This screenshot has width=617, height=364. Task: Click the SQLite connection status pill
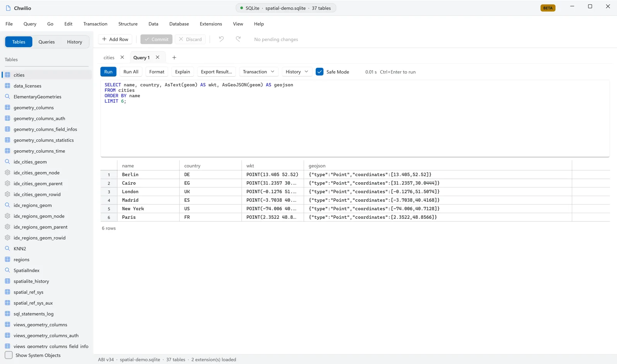click(286, 8)
